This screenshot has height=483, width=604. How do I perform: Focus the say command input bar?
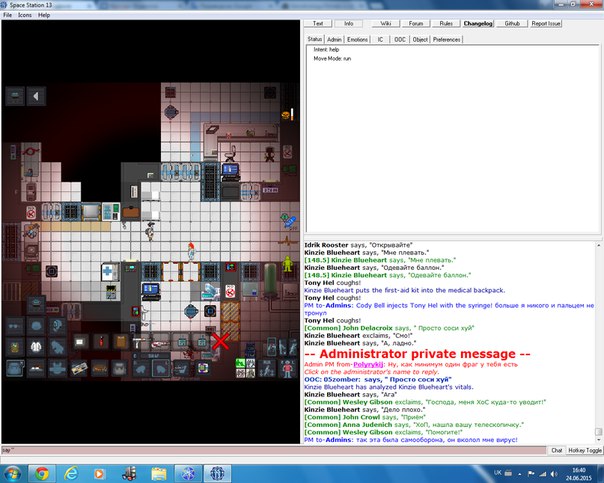[x=273, y=450]
